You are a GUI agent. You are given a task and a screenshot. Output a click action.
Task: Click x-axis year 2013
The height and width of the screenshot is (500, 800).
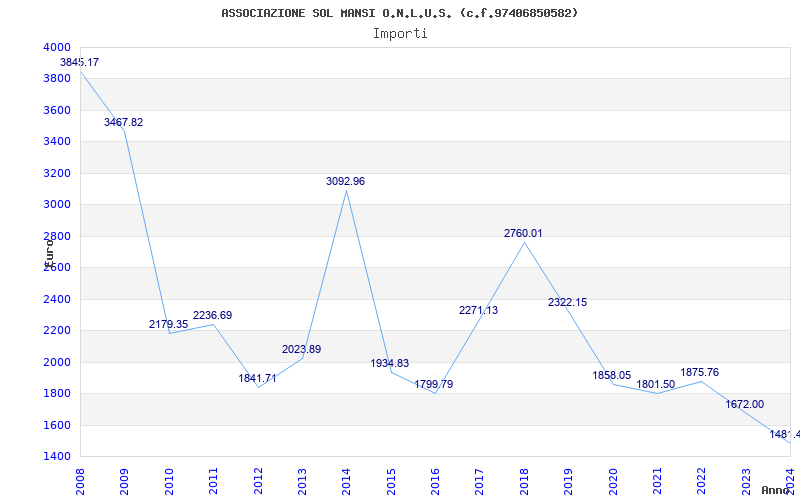coord(302,482)
